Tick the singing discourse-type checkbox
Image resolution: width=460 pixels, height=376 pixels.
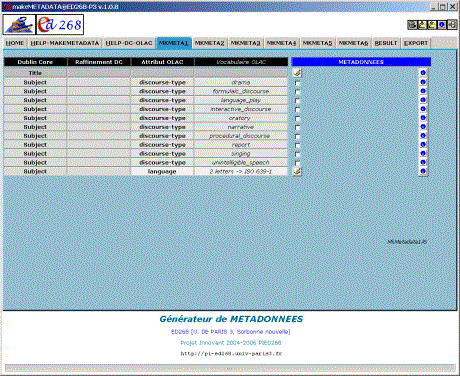(x=297, y=154)
